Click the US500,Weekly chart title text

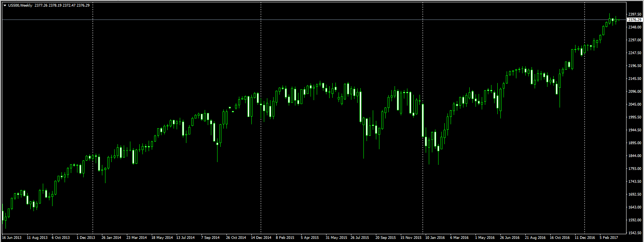(x=20, y=5)
